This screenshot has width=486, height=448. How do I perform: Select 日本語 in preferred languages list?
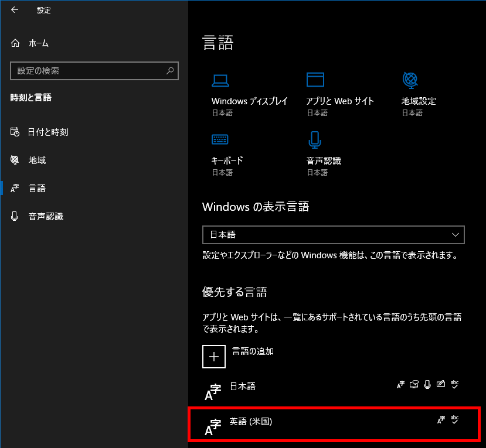pyautogui.click(x=334, y=390)
